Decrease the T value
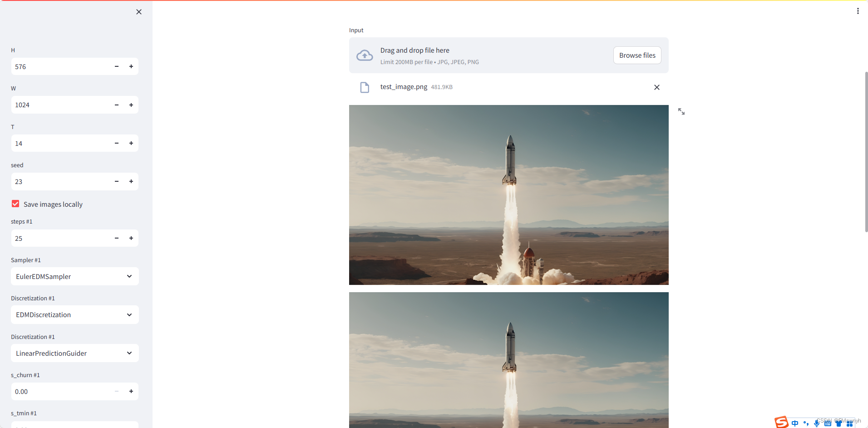868x428 pixels. [x=117, y=143]
